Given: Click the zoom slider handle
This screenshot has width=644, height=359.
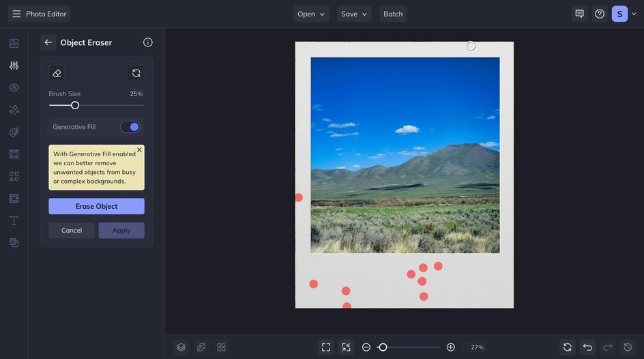Looking at the screenshot, I should point(383,347).
